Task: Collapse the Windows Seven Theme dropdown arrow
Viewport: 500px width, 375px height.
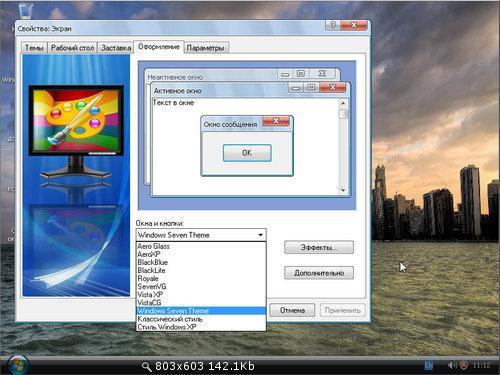Action: click(x=260, y=235)
